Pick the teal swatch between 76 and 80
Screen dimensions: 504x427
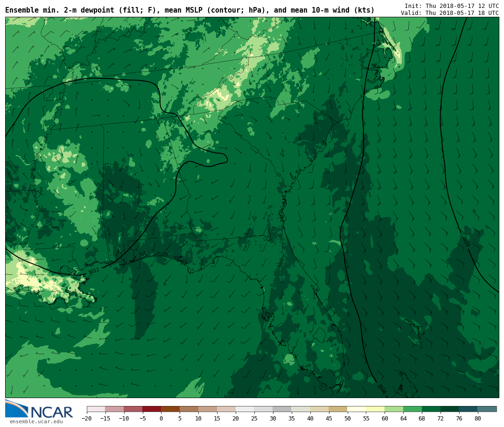(x=469, y=409)
